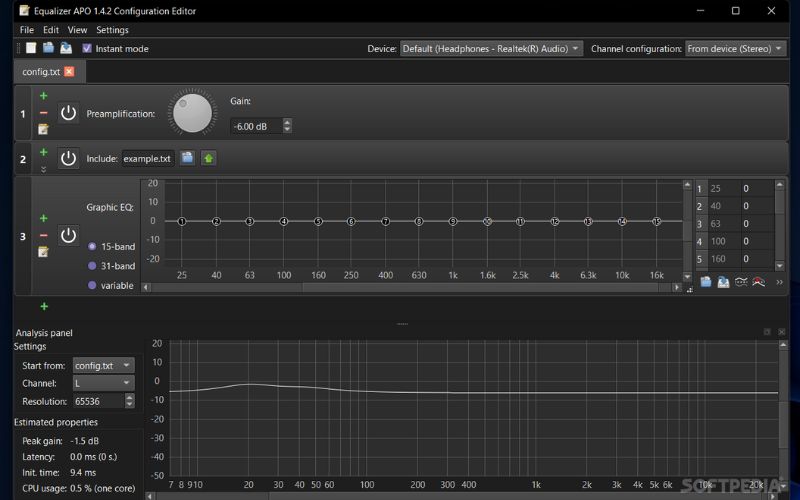Viewport: 800px width, 500px height.
Task: Click the Resolution field showing 65536
Action: click(x=99, y=401)
